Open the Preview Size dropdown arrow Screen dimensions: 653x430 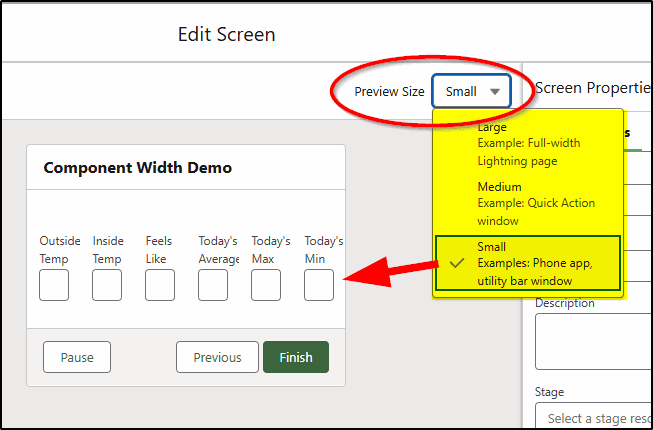pos(495,92)
